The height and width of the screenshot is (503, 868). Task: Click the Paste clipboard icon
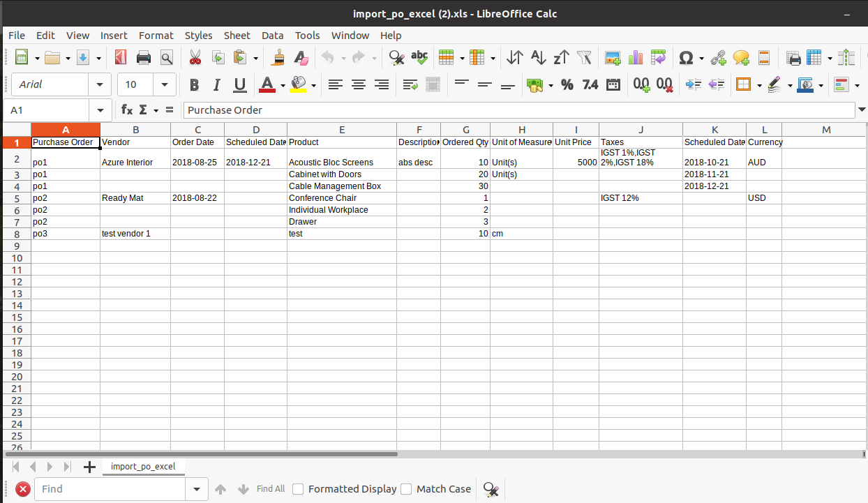tap(240, 57)
